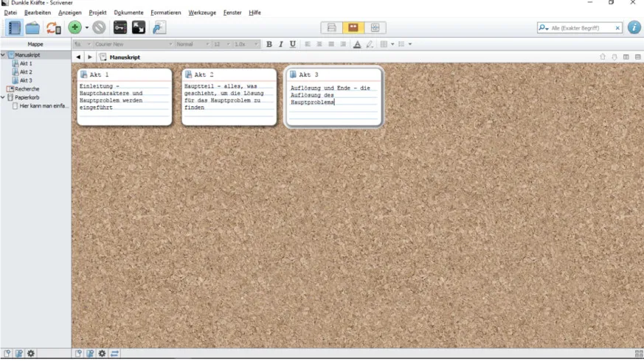Click the Manuskript header document icon

pos(103,57)
